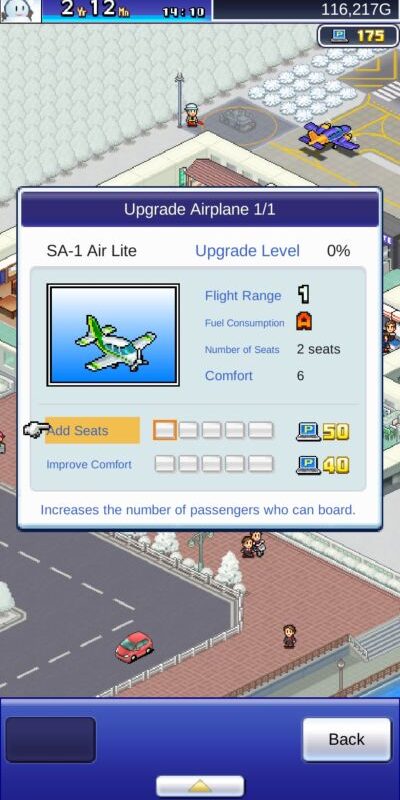This screenshot has height=800, width=400.
Task: Click the laptop points icon beside cost 40
Action: [x=308, y=465]
